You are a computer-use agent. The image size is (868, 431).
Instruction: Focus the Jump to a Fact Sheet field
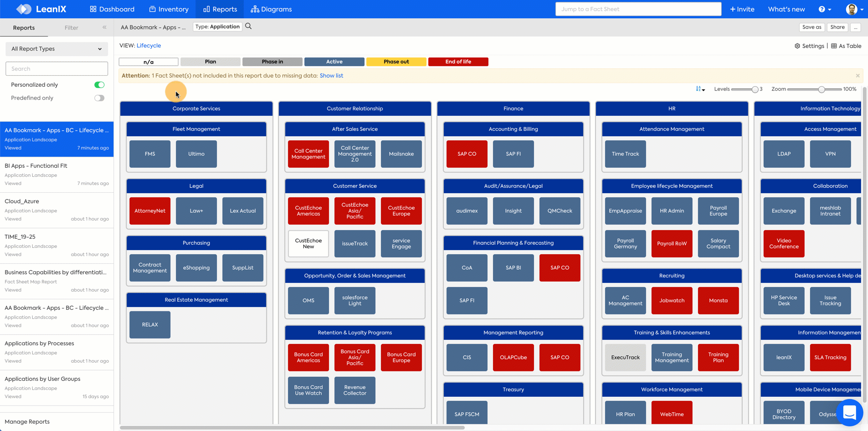point(638,9)
